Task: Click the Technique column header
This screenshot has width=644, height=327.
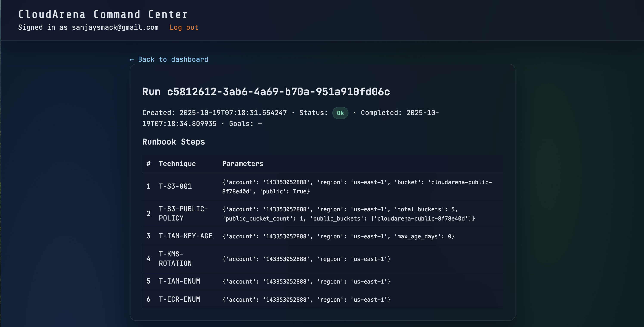Action: 177,164
